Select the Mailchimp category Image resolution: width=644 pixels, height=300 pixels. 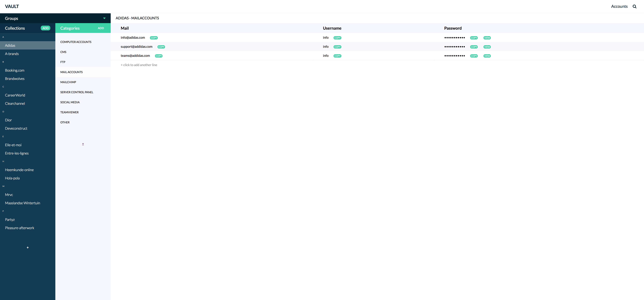[x=68, y=82]
